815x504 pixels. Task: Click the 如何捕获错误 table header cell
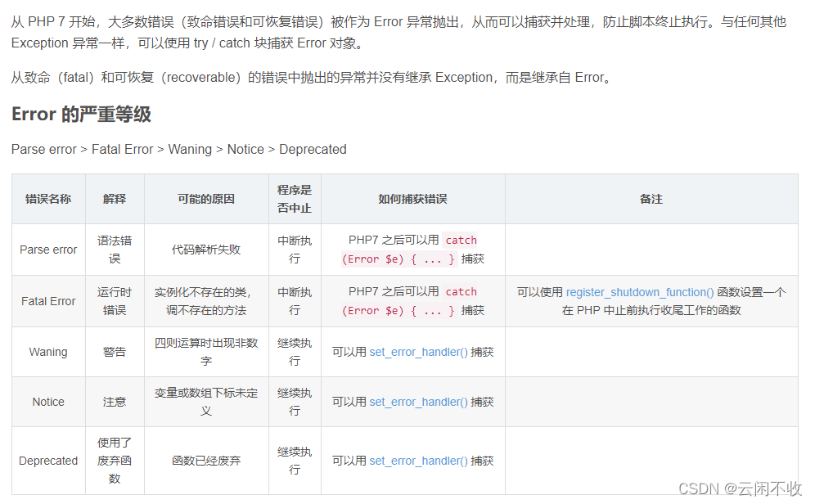(x=412, y=199)
